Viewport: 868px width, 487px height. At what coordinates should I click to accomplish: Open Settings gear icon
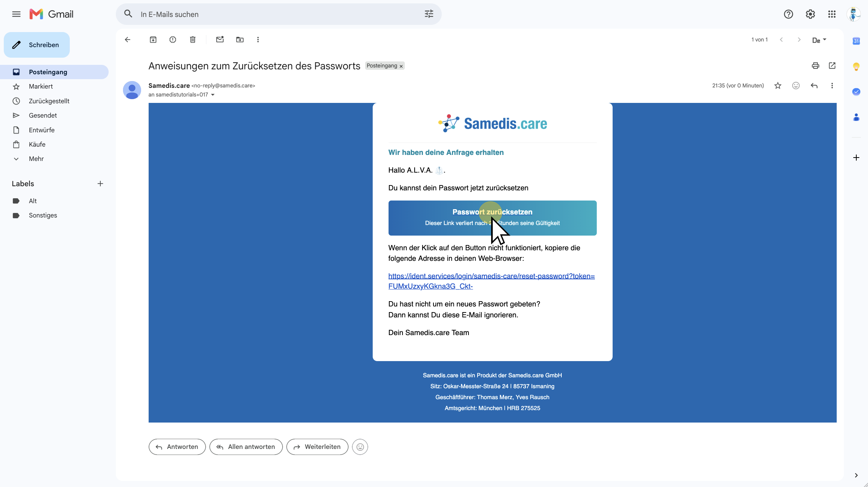810,14
